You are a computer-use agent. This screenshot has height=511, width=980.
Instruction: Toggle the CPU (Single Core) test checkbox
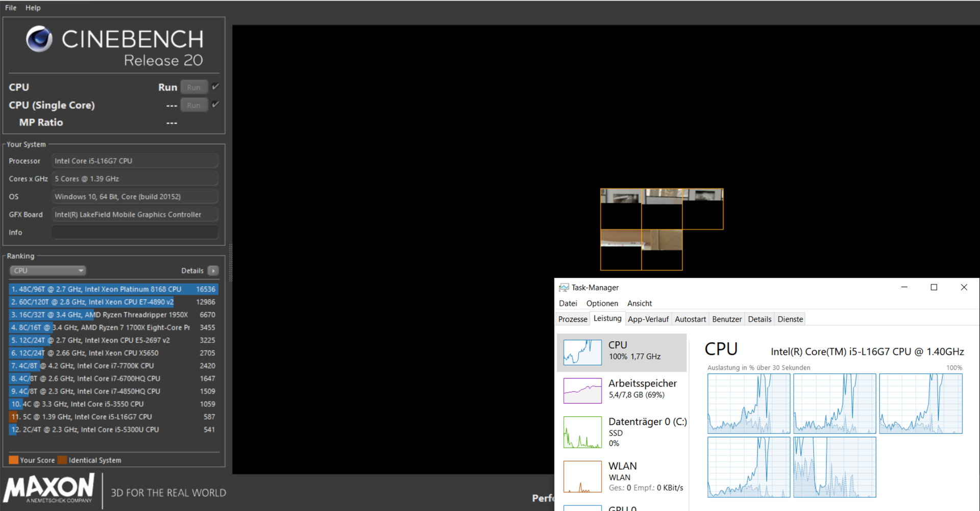tap(215, 105)
